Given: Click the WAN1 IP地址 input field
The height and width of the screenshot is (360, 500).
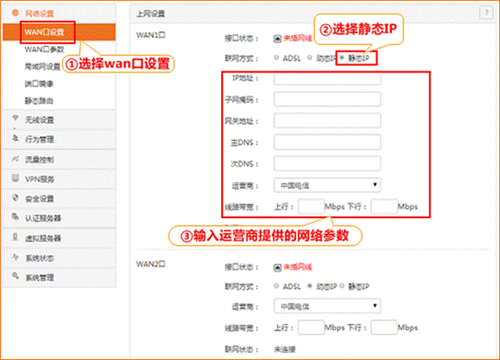Looking at the screenshot, I should (x=327, y=78).
